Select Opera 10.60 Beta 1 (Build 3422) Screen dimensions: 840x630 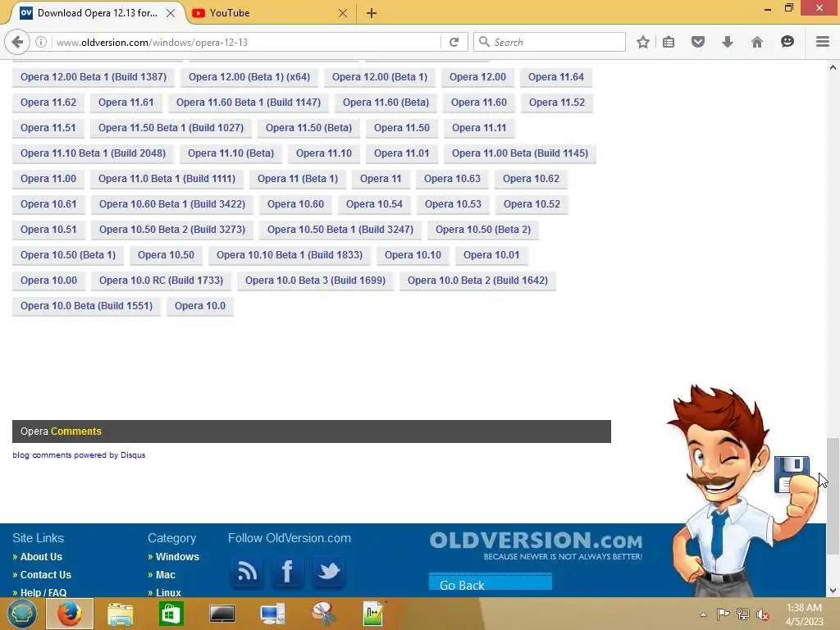(172, 204)
